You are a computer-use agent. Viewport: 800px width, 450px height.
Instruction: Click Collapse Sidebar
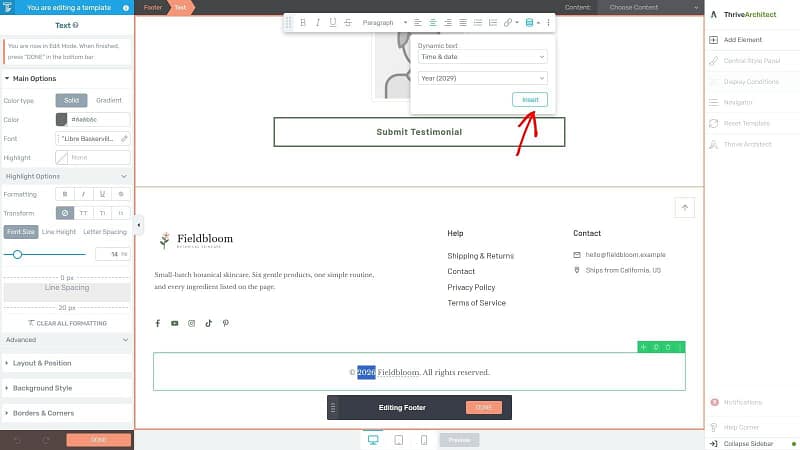click(x=747, y=444)
